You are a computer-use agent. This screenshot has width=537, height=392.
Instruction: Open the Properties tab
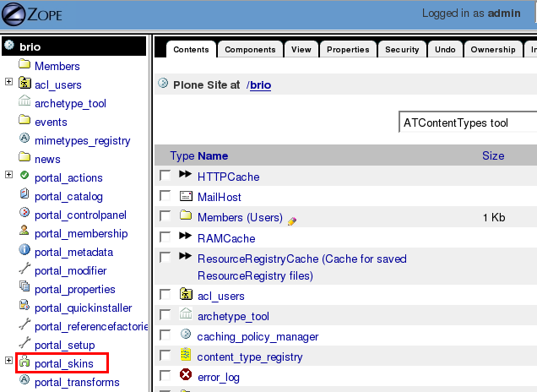(348, 50)
